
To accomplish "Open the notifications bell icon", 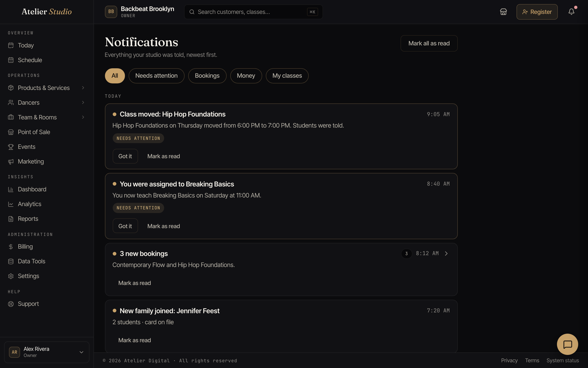I will (x=571, y=12).
